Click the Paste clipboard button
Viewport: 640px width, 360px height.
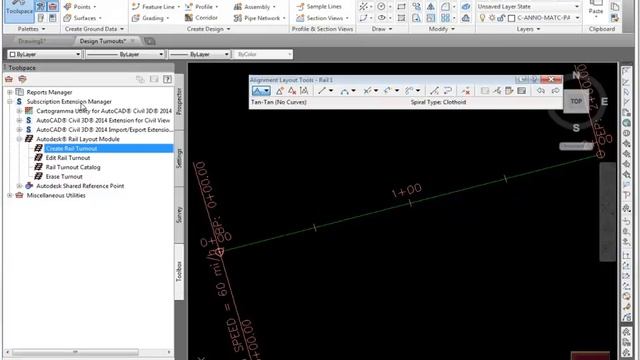point(596,8)
